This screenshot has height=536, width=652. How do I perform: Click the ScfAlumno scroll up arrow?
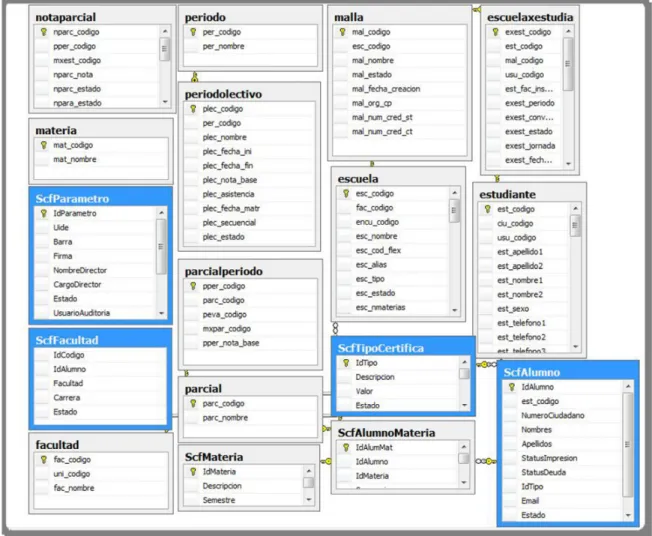click(628, 387)
